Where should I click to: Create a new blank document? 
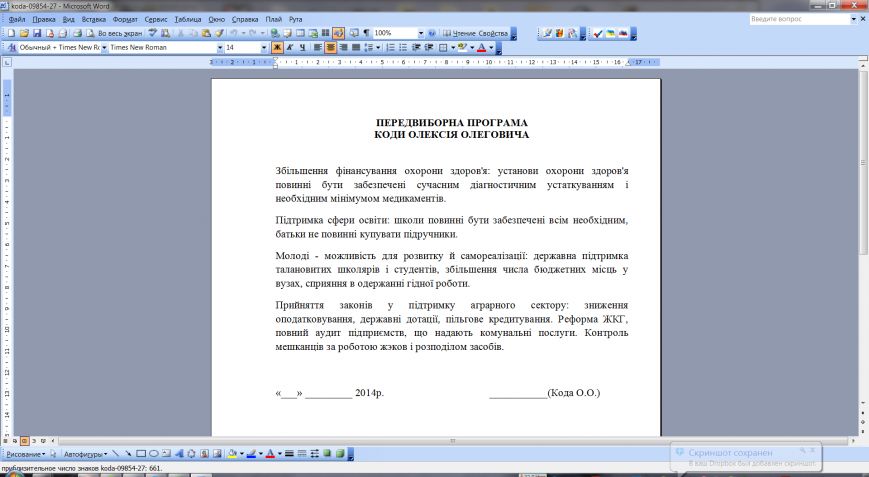pyautogui.click(x=11, y=33)
